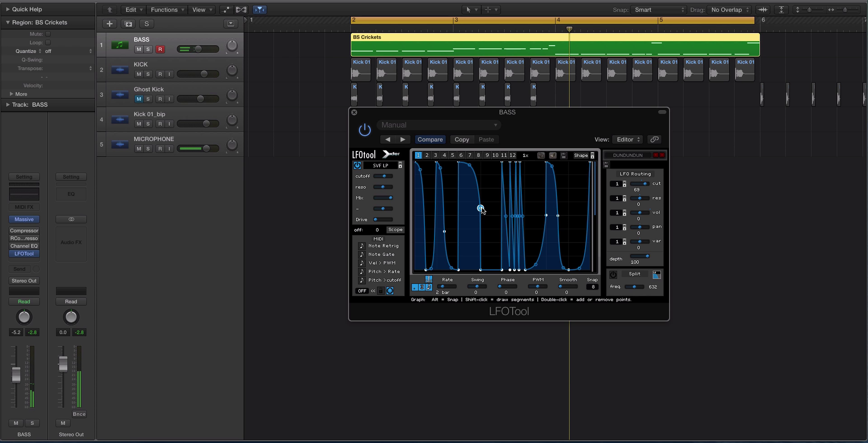
Task: Enable the Note Retrig note icon
Action: click(361, 246)
